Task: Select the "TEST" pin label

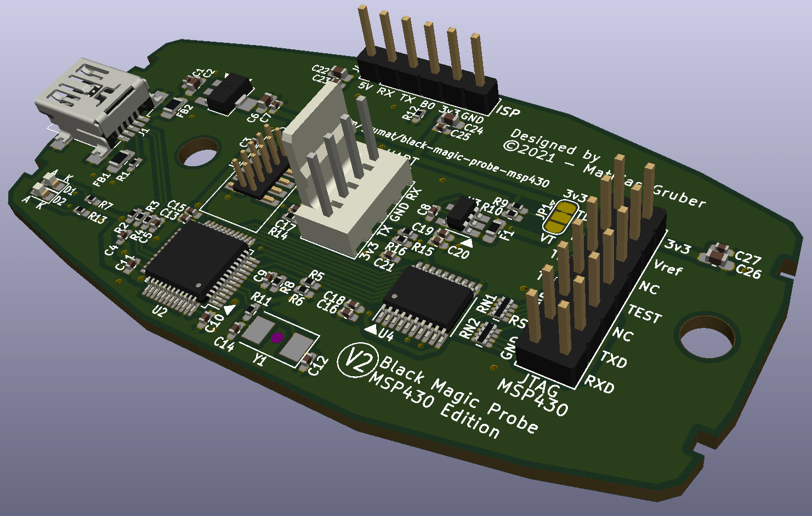Action: (644, 314)
